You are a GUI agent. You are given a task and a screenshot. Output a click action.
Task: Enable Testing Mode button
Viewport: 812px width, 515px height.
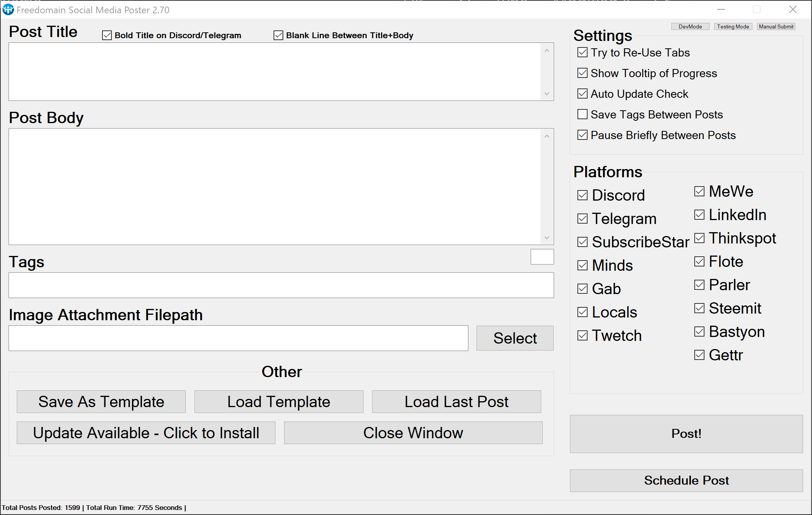(x=733, y=26)
